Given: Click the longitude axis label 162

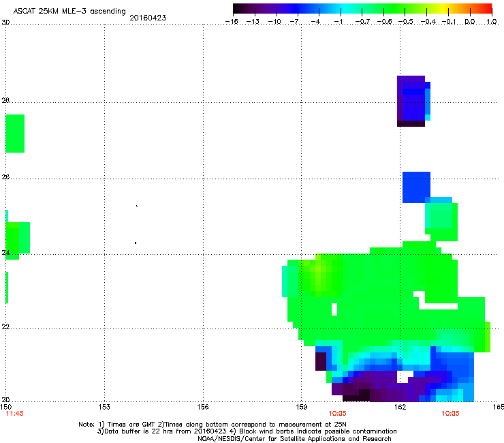Looking at the screenshot, I should tap(400, 407).
